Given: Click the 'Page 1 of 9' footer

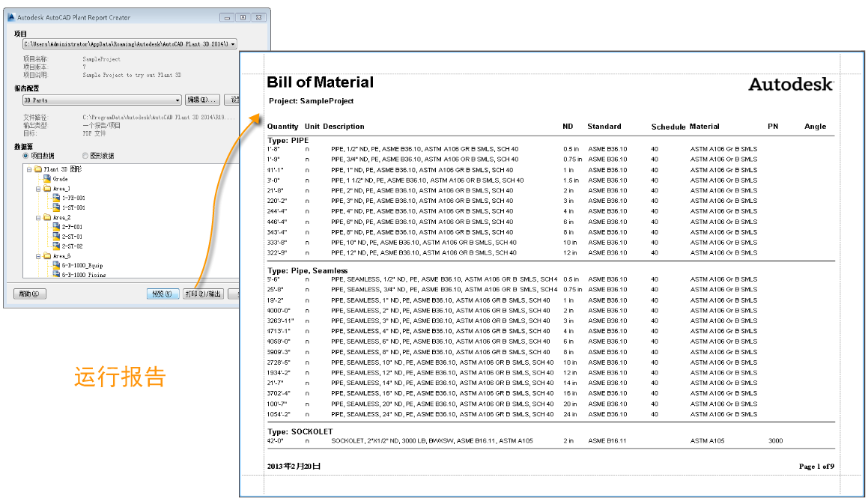Looking at the screenshot, I should pyautogui.click(x=816, y=467).
